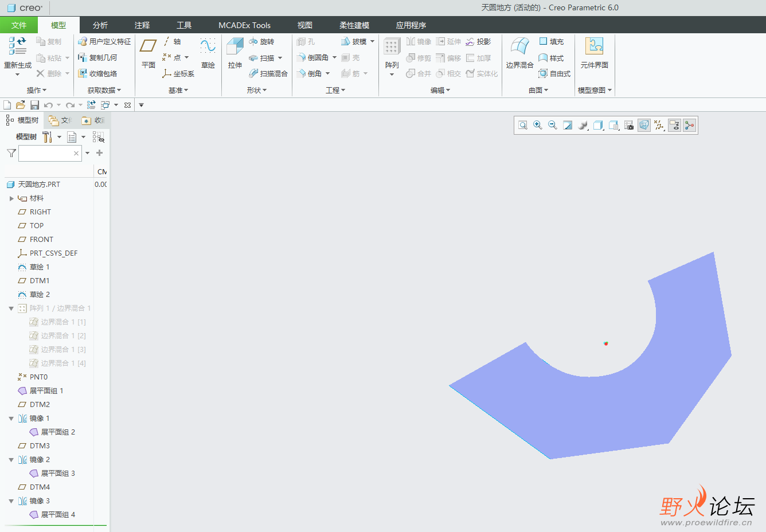Click the 复制几何 button
The image size is (766, 532).
pos(97,58)
